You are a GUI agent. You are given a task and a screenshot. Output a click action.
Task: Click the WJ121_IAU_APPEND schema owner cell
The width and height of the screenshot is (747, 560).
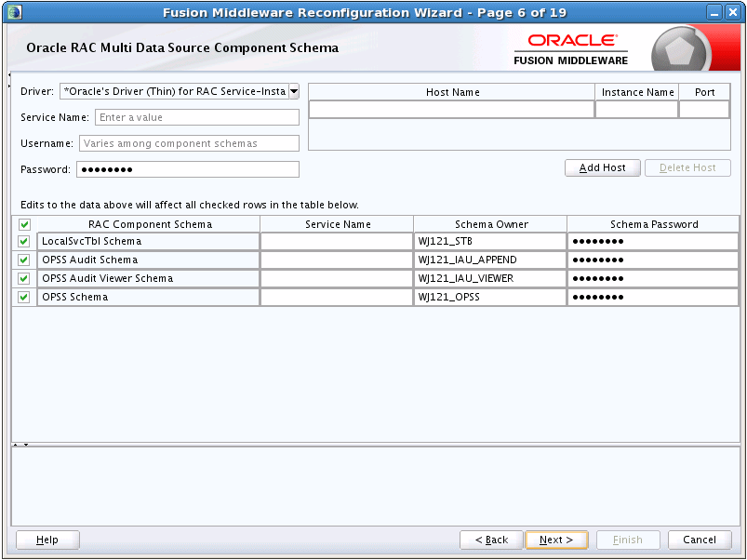point(490,260)
